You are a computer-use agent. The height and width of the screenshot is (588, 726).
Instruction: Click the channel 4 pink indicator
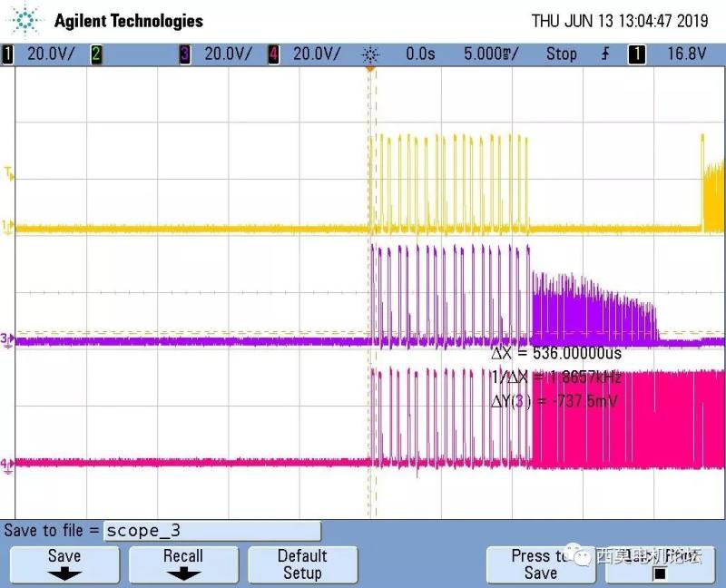[274, 54]
